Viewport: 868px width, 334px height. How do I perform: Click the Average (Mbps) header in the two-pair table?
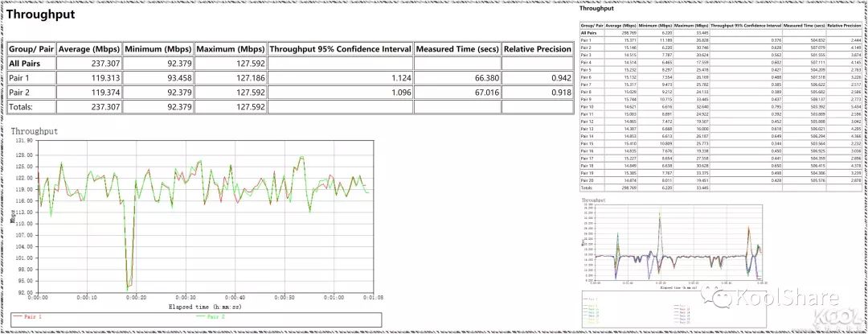pos(89,49)
